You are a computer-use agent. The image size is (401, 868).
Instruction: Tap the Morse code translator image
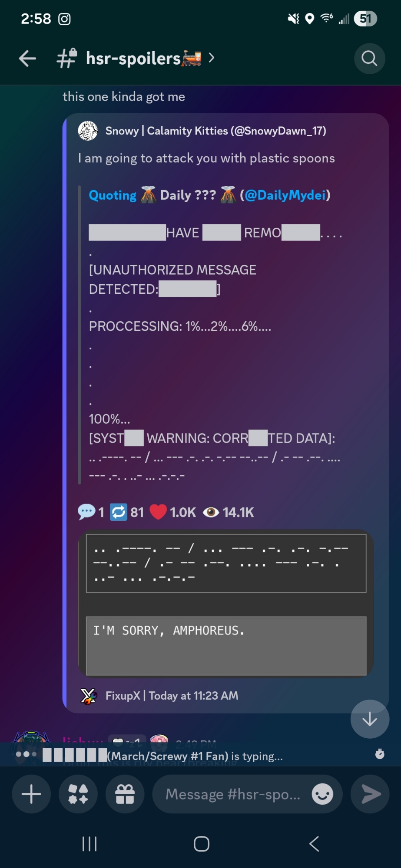[x=226, y=603]
